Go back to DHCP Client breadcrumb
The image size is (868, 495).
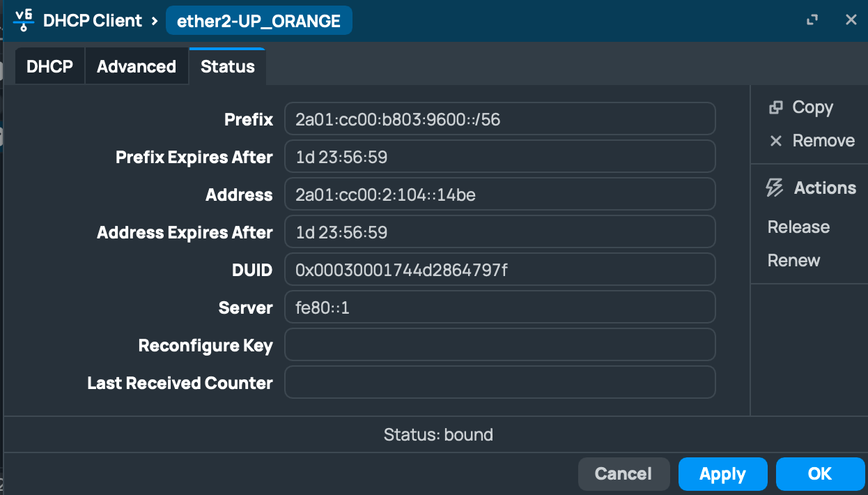[93, 21]
